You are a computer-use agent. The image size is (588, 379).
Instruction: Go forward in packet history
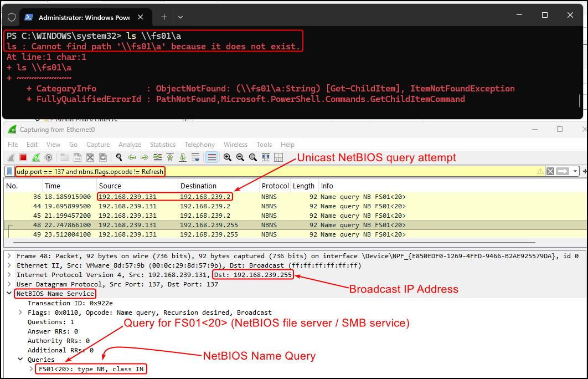click(145, 157)
